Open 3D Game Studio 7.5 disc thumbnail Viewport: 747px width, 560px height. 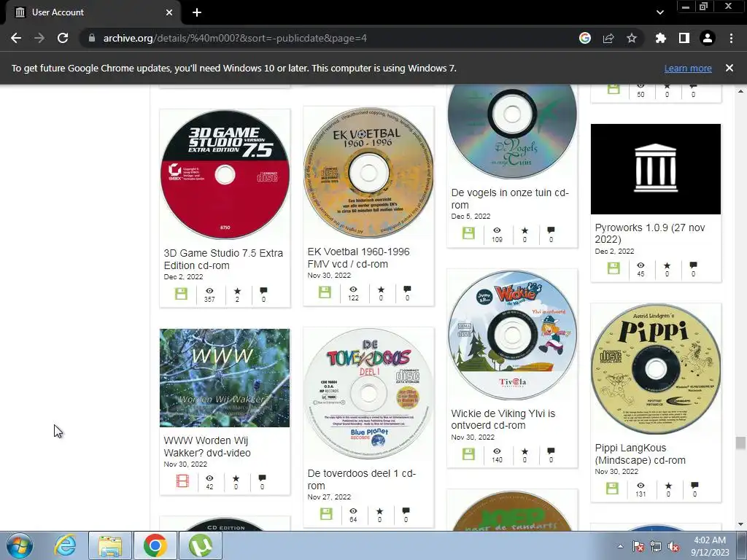tap(225, 174)
